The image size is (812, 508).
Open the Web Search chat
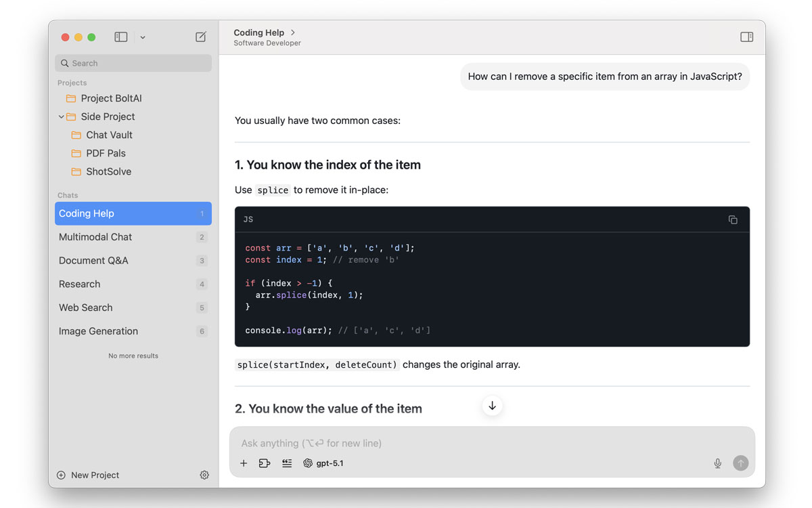[86, 308]
